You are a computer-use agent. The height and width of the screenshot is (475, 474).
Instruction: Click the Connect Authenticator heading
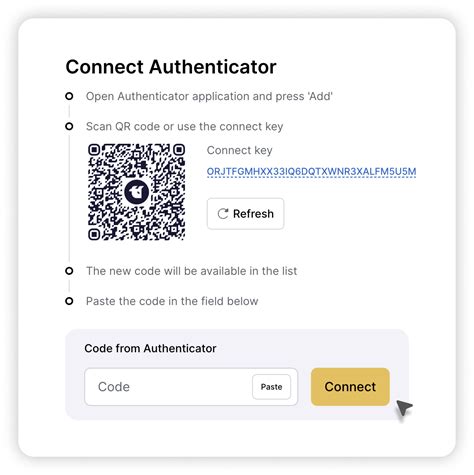(171, 67)
